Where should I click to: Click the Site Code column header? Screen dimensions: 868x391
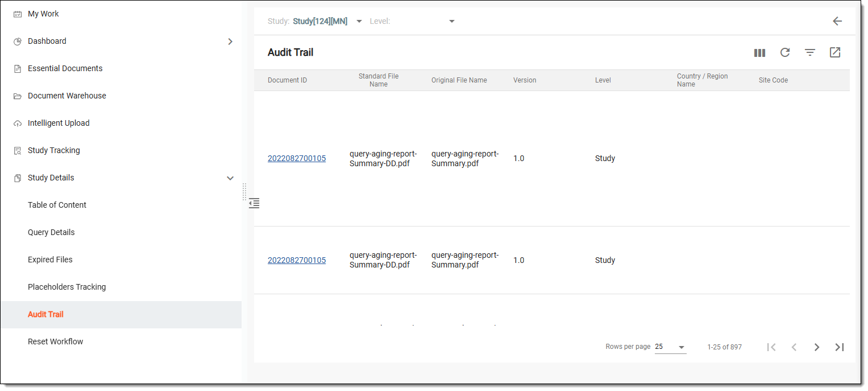pyautogui.click(x=773, y=80)
